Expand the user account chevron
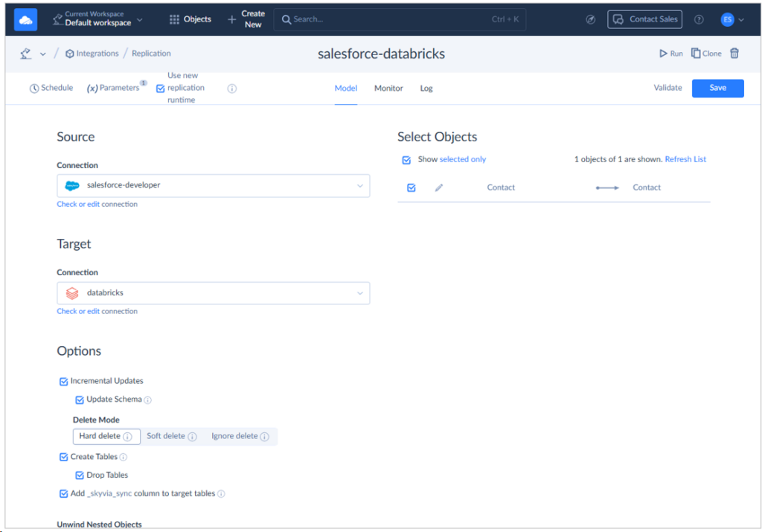This screenshot has width=762, height=532. click(x=741, y=20)
